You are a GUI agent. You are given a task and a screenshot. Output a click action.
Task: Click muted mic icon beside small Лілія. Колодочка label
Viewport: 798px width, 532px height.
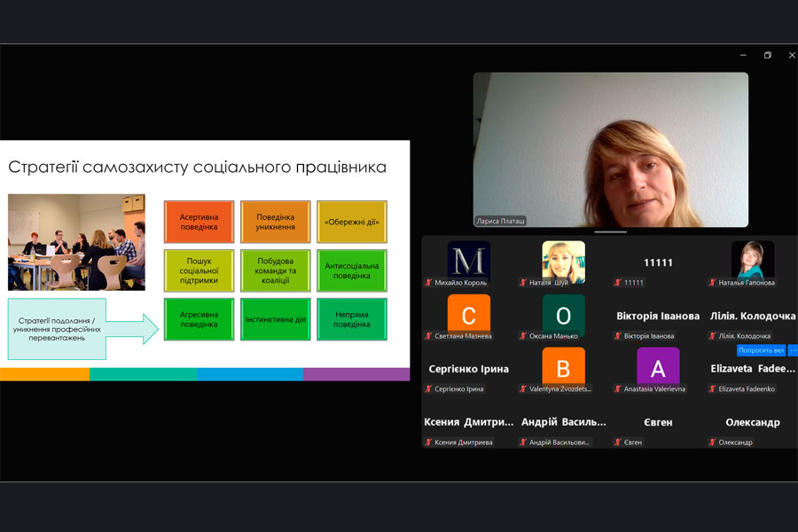point(713,336)
